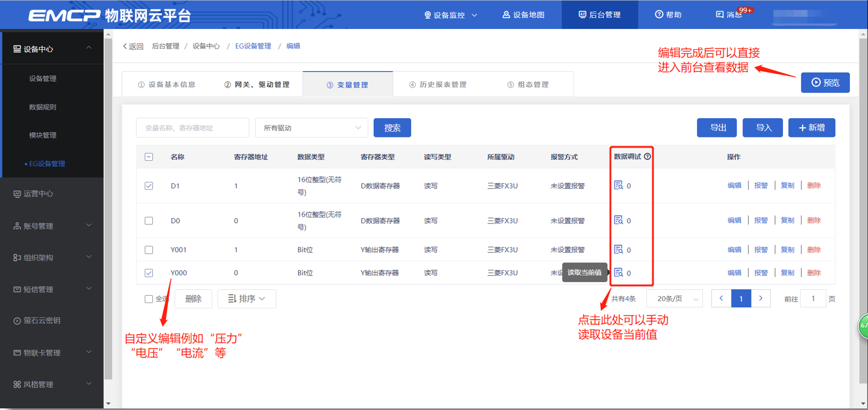Click the green 67 floating badge

(863, 326)
